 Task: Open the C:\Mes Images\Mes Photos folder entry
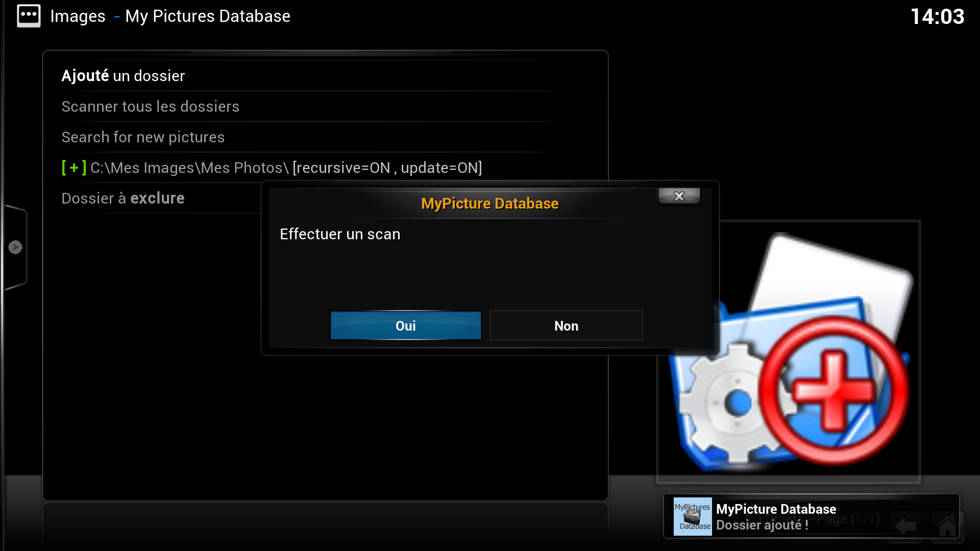tap(326, 168)
